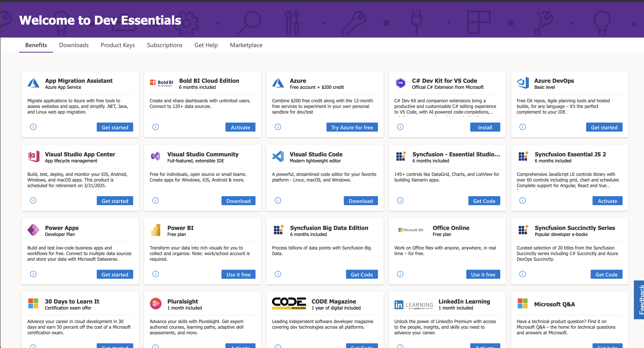
Task: Click the Azure DevOps logo icon
Action: coord(523,83)
